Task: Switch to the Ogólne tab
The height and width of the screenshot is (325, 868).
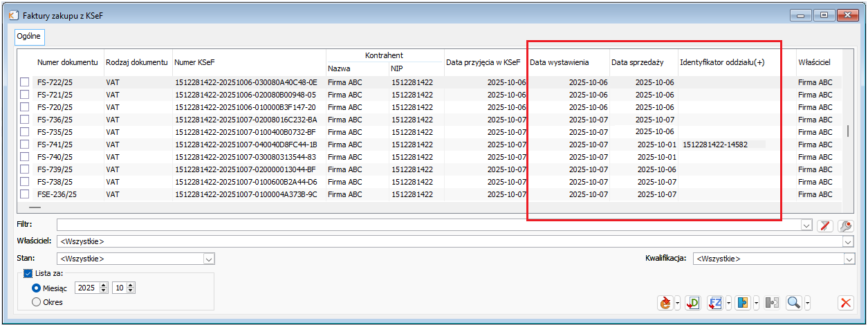Action: click(29, 35)
